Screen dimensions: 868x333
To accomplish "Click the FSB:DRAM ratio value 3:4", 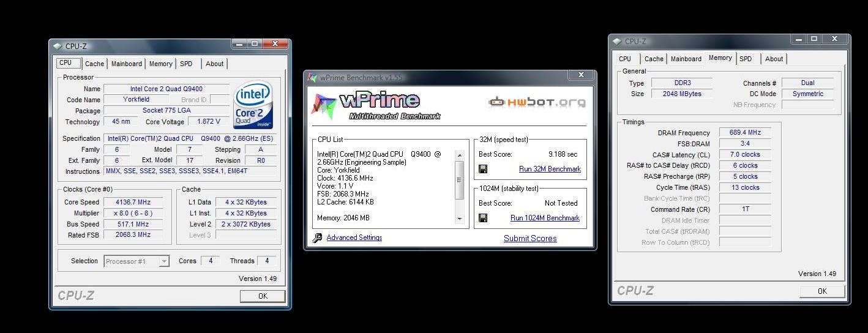I will tap(745, 143).
